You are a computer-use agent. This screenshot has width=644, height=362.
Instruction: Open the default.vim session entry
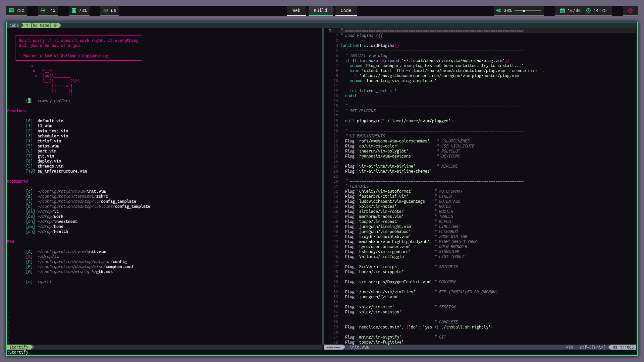50,121
